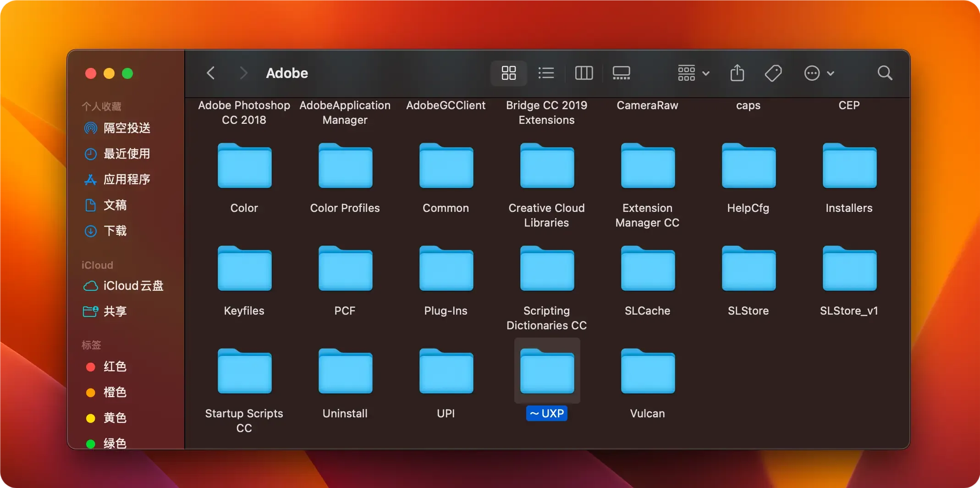Switch to list view
Screen dimensions: 980x488
[x=546, y=73]
